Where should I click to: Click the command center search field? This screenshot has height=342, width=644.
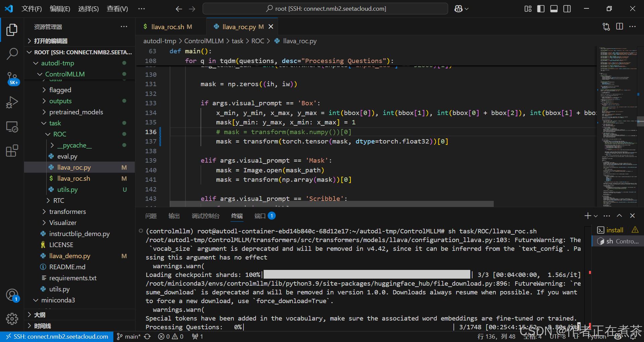point(325,9)
